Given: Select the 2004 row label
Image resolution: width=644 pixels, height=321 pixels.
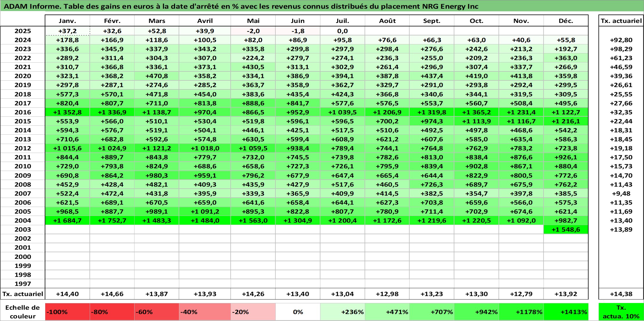Looking at the screenshot, I should 23,221.
